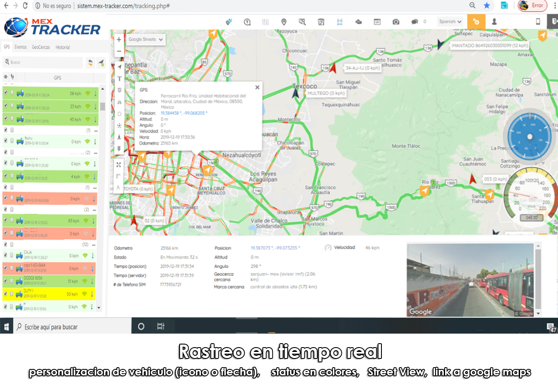Click the position coordinates link in popup
The image size is (558, 392).
coord(184,113)
